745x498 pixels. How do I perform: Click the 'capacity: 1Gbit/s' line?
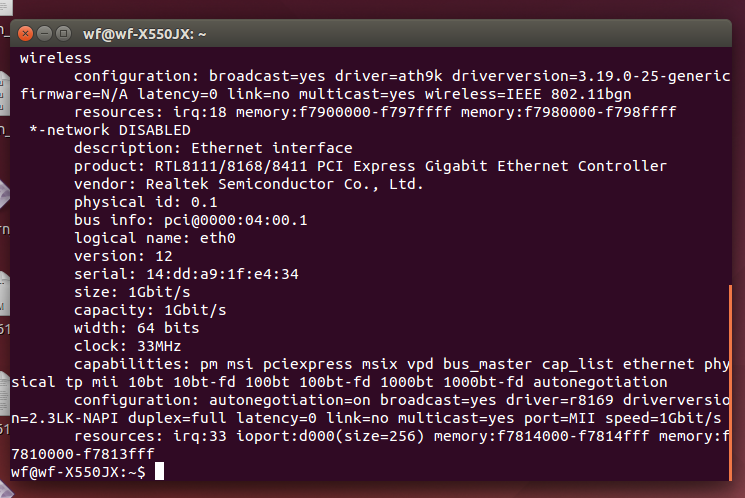[150, 310]
